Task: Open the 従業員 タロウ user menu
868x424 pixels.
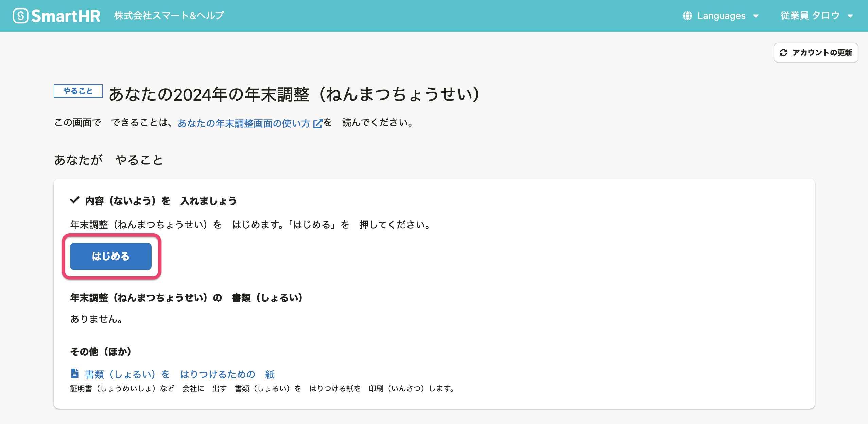Action: 810,16
